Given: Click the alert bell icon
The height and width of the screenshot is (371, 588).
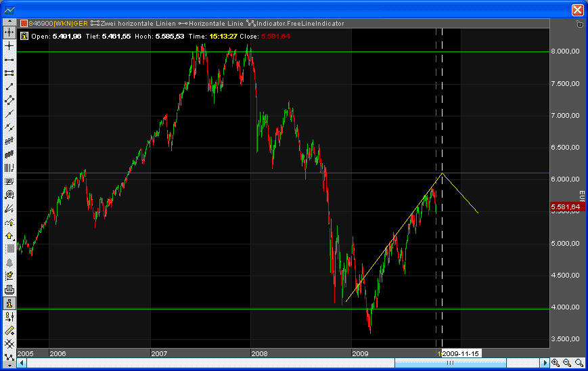Looking at the screenshot, I should pos(9,262).
